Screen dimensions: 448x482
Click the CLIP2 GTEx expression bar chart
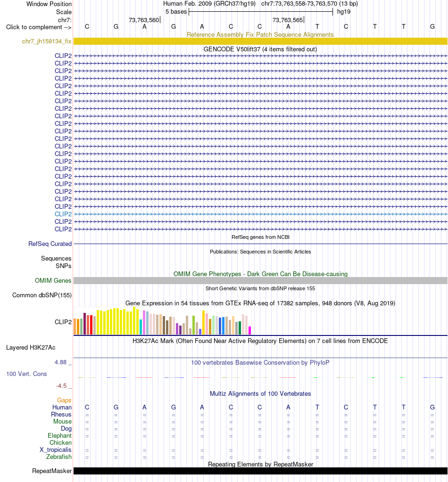pyautogui.click(x=163, y=320)
